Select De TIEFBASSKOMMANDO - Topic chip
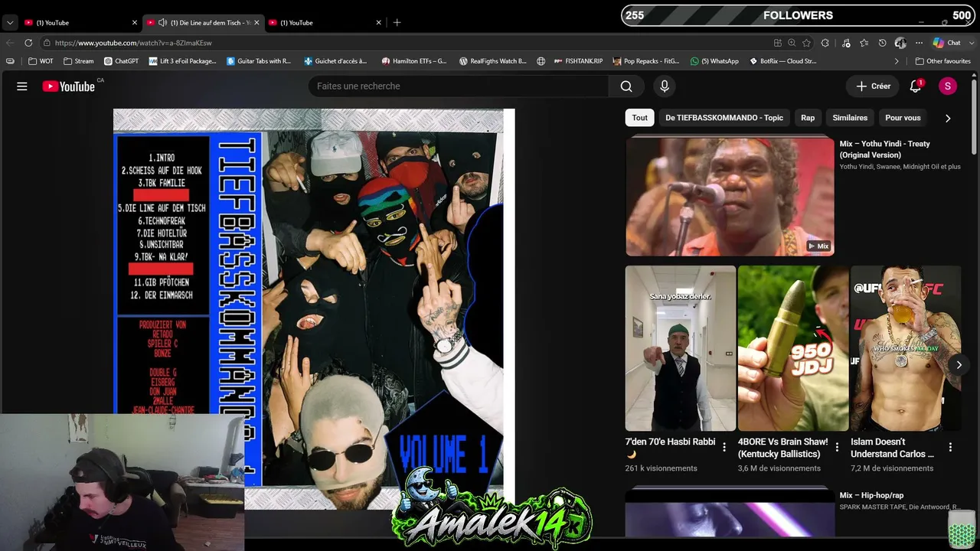 point(724,118)
